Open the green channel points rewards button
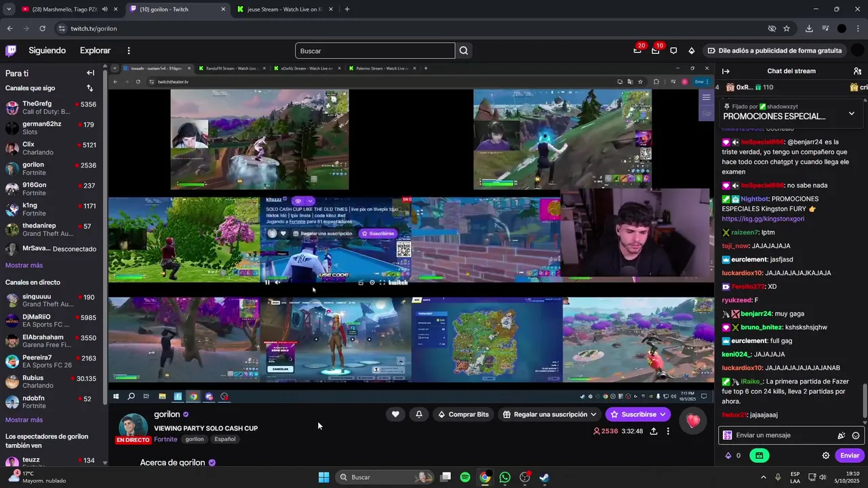Image resolution: width=868 pixels, height=488 pixels. coord(759,455)
